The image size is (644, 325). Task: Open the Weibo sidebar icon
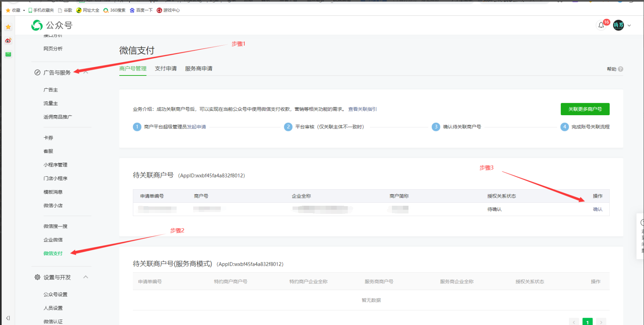click(x=8, y=40)
